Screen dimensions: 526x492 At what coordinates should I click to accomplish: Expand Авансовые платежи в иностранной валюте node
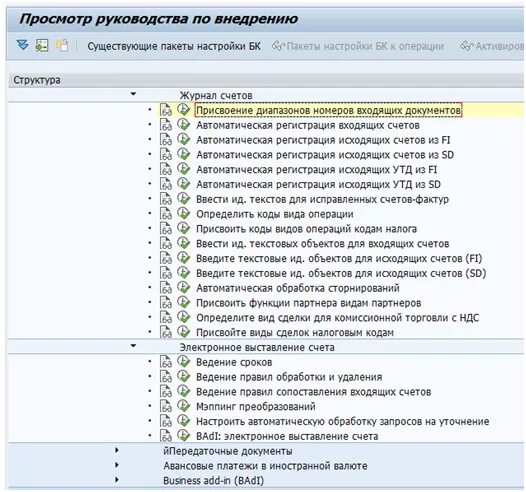117,465
